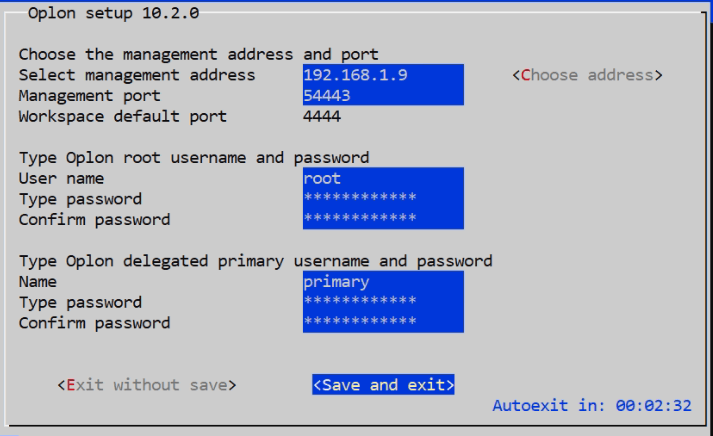Image resolution: width=713 pixels, height=436 pixels.
Task: Click the Oplon setup 10.2.0 title
Action: coord(114,13)
